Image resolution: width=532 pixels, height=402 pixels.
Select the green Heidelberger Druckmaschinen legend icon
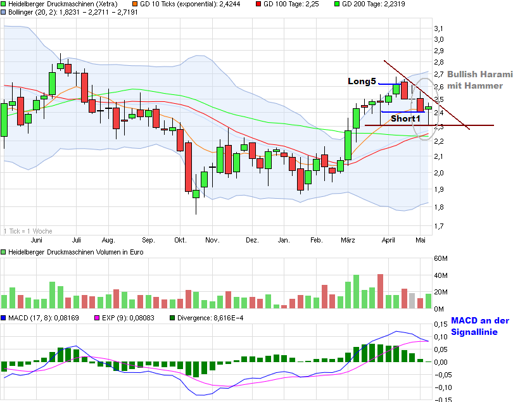tap(5, 4)
